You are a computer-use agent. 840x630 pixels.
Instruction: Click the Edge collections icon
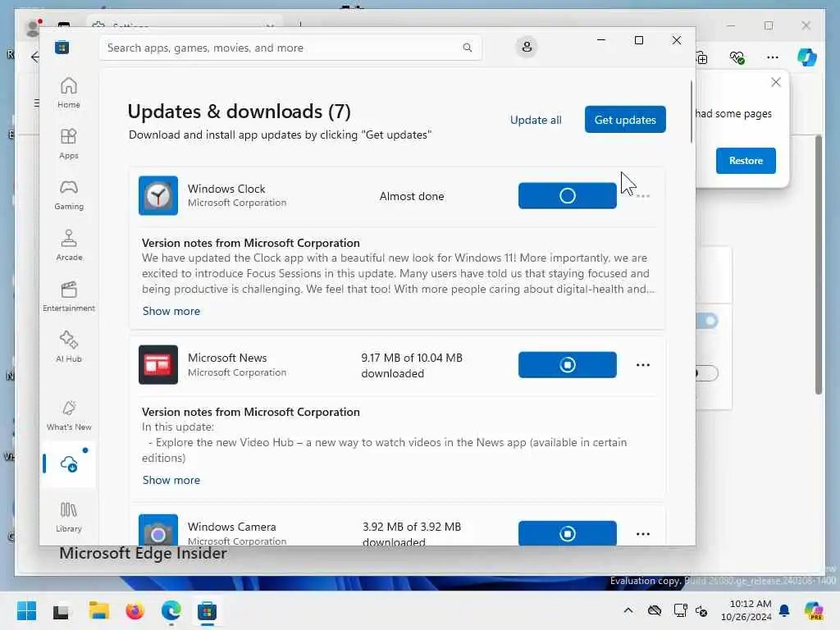point(702,57)
